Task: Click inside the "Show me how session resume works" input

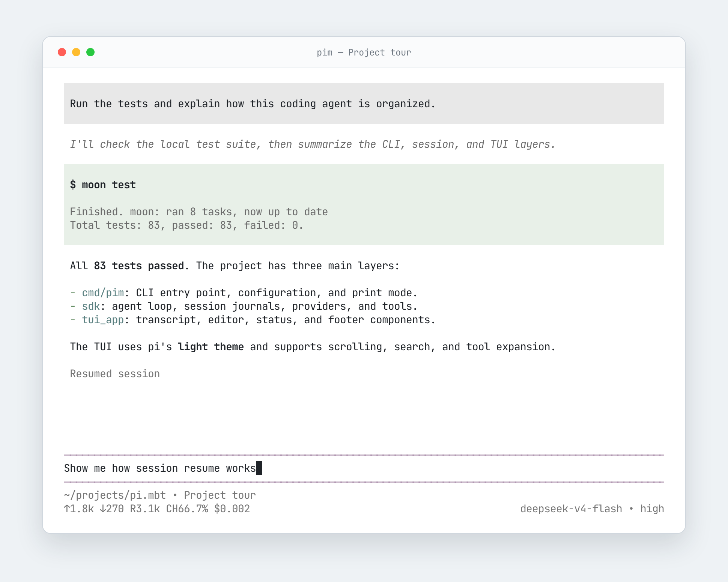Action: (364, 468)
